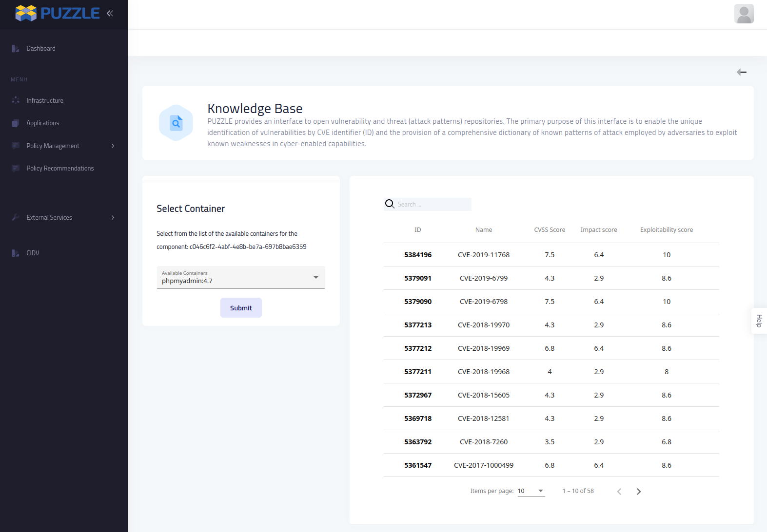Select row ID 5379091
The height and width of the screenshot is (532, 767).
[x=418, y=278]
